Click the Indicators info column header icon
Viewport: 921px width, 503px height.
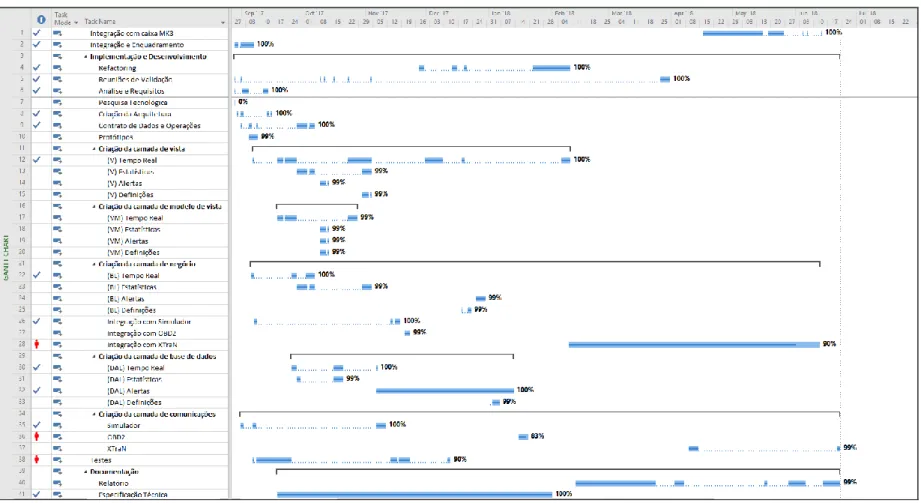(41, 19)
